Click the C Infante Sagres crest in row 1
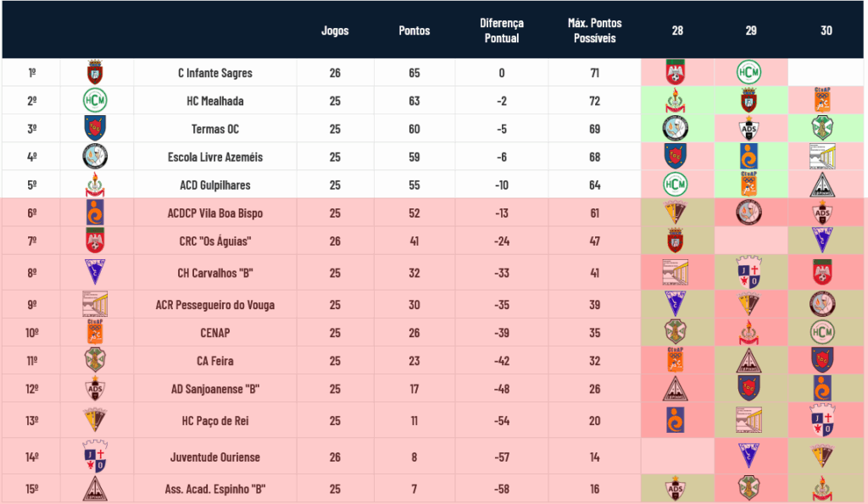The image size is (868, 504). [x=95, y=73]
